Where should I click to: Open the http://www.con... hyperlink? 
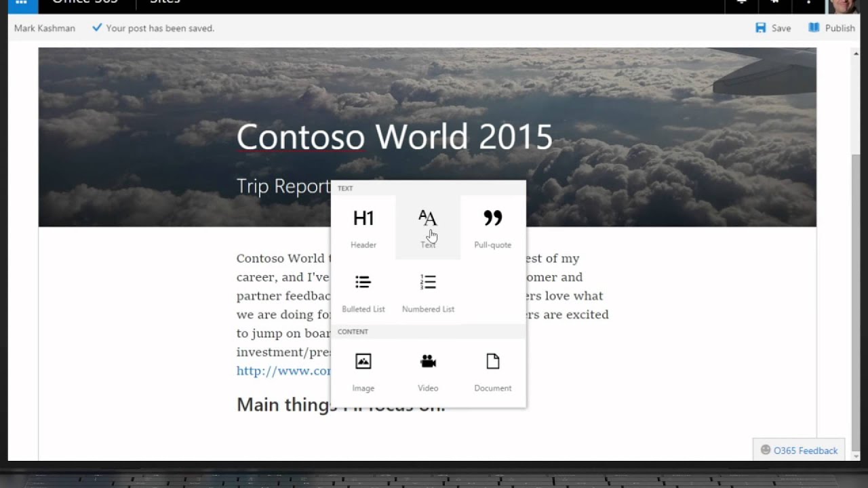[283, 371]
